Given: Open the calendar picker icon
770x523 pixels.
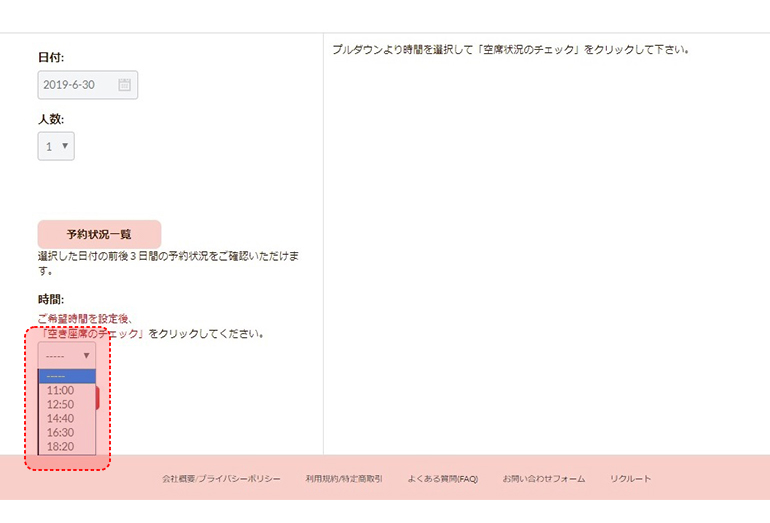Looking at the screenshot, I should coord(124,85).
